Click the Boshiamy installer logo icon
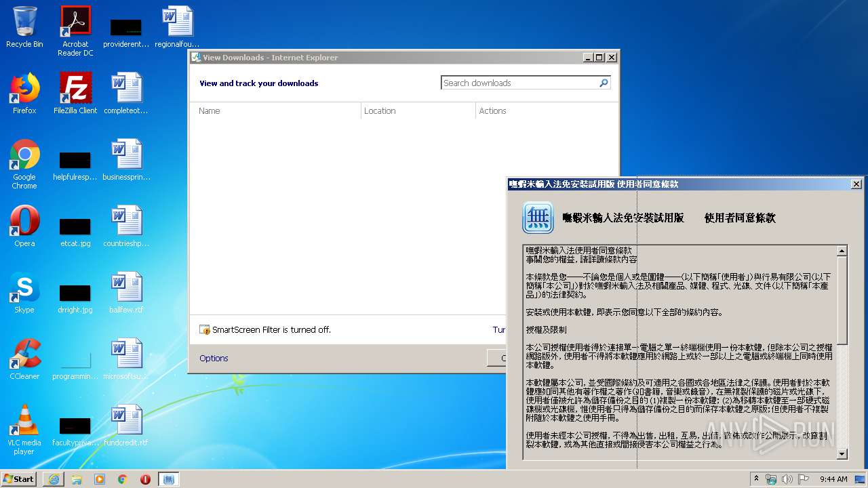The image size is (868, 488). [x=538, y=218]
